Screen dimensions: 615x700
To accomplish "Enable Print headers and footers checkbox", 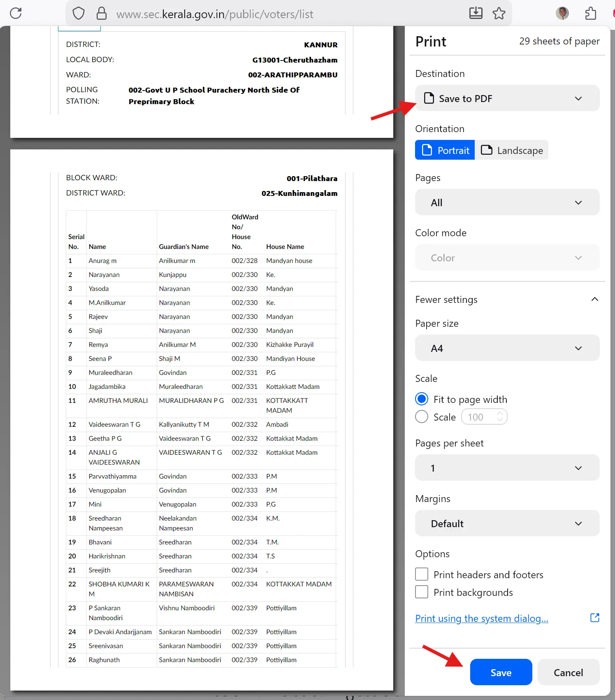I will point(422,574).
